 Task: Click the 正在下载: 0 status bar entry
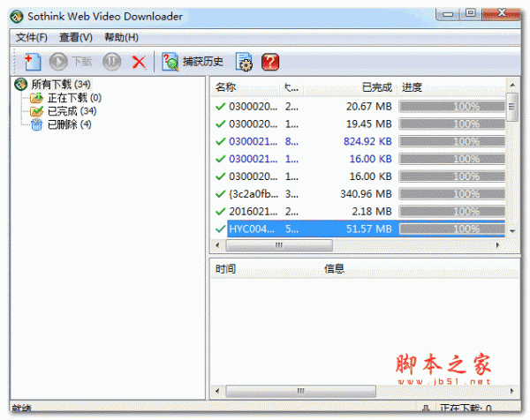pyautogui.click(x=466, y=408)
